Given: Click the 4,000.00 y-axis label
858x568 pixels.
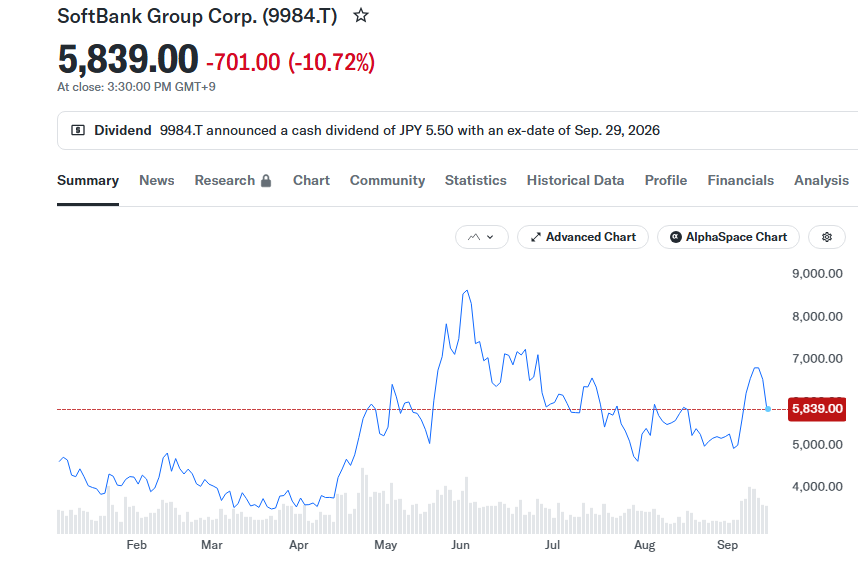Looking at the screenshot, I should [817, 486].
